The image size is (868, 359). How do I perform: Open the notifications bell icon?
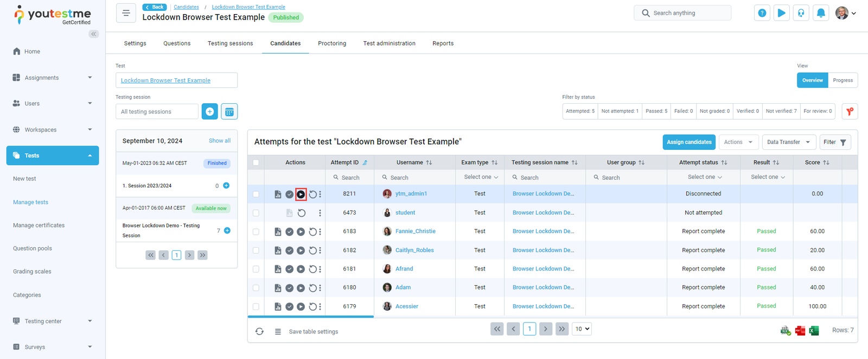pos(821,13)
